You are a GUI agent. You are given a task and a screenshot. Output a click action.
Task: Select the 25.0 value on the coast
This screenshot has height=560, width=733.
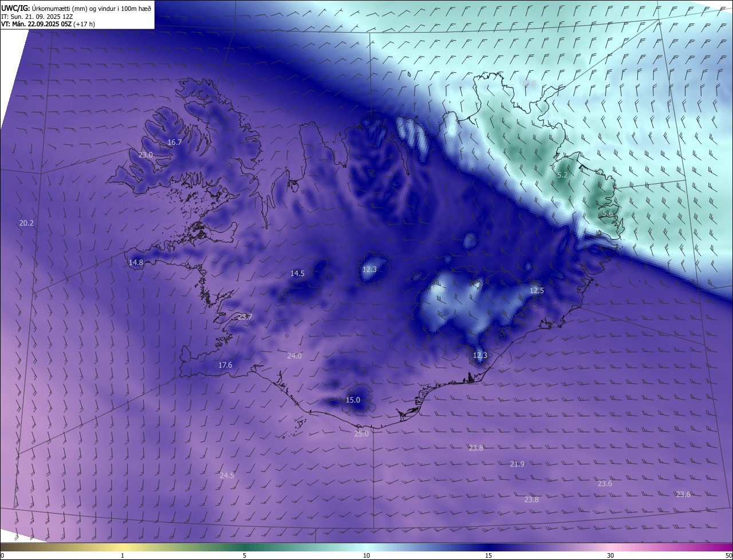coord(361,433)
